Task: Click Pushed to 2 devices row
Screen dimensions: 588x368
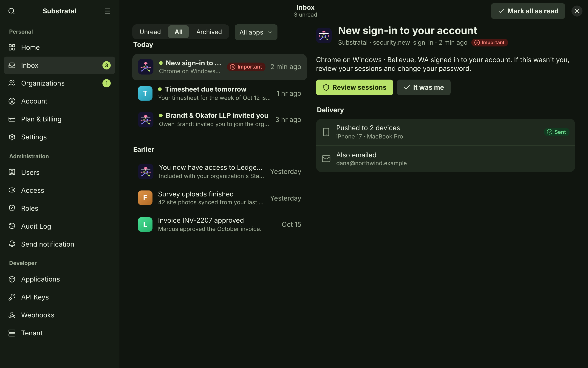Action: (445, 132)
